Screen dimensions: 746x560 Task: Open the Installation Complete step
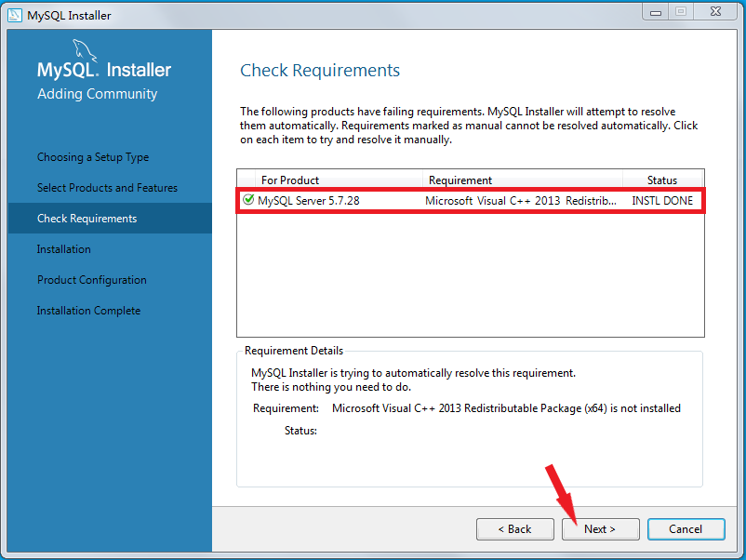coord(89,311)
